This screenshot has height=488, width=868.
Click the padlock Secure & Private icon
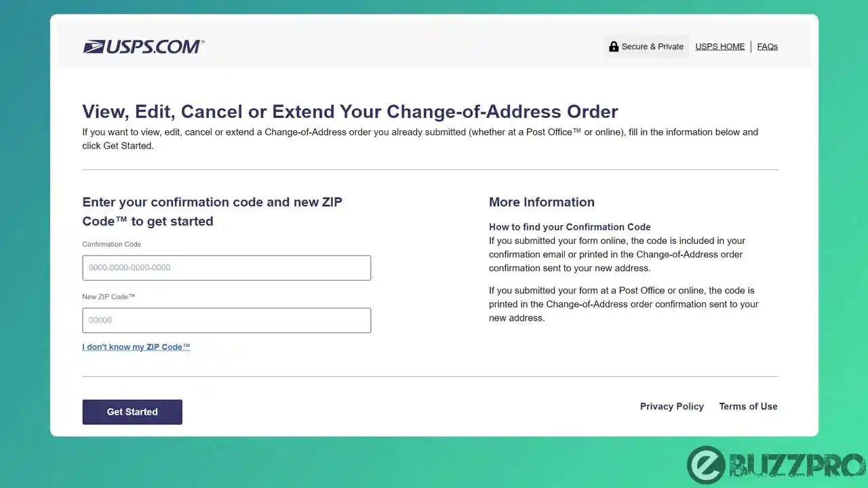tap(614, 46)
